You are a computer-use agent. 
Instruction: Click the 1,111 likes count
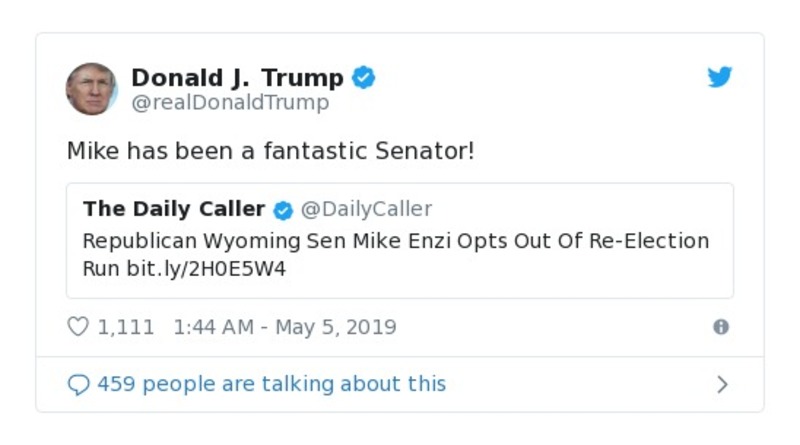(126, 327)
